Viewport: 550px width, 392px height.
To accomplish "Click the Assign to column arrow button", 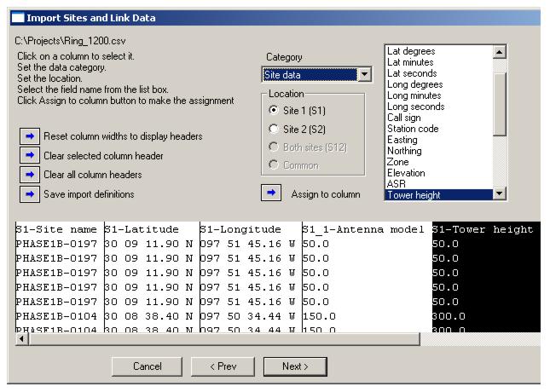I will coord(270,193).
